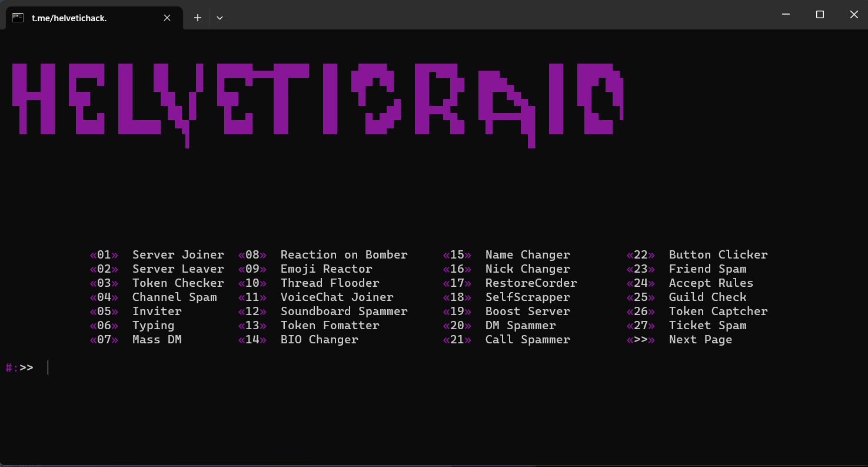Click the "#:>>" prompt symbol
868x467 pixels.
coord(19,368)
